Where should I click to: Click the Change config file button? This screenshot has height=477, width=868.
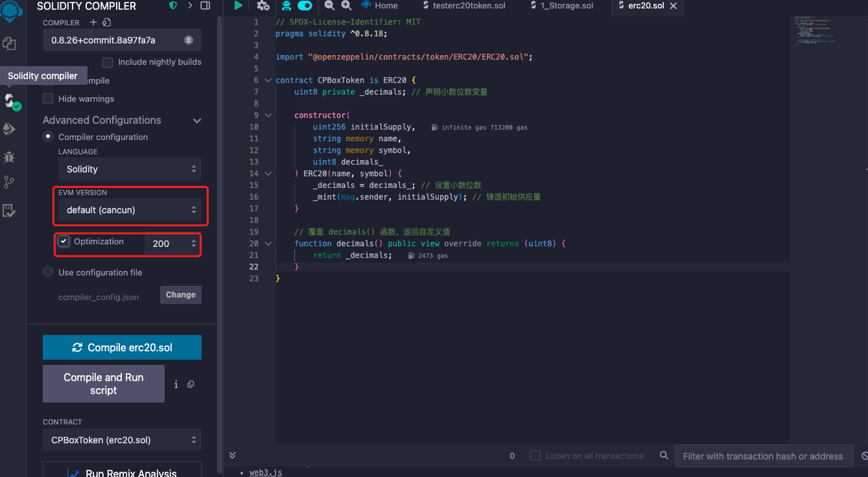(x=180, y=294)
